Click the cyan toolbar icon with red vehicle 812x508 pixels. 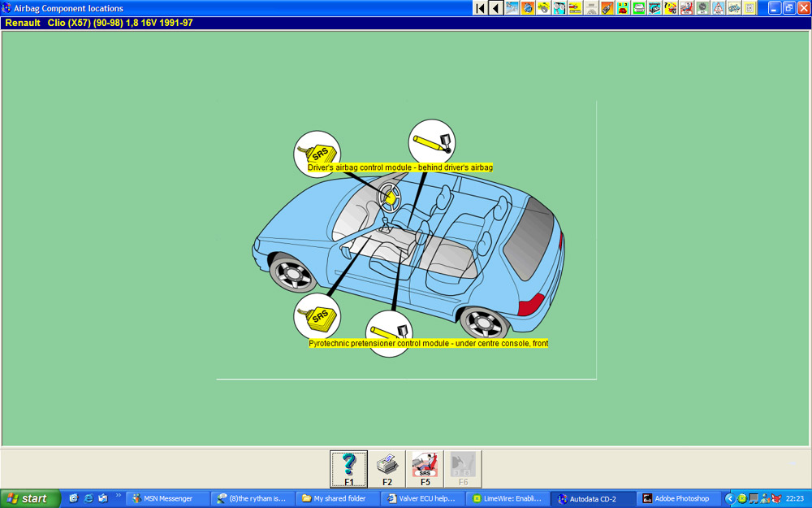(x=623, y=8)
